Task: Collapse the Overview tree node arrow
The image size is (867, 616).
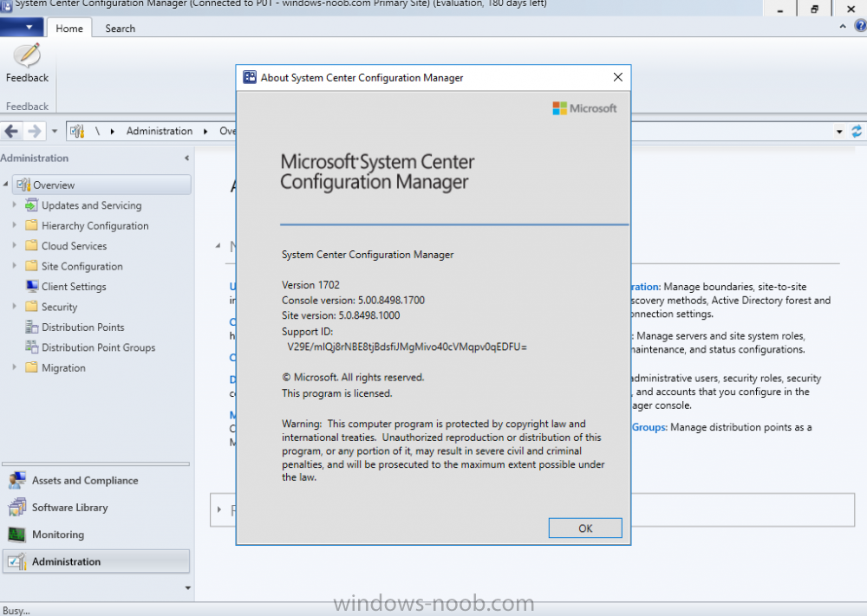Action: click(x=5, y=184)
